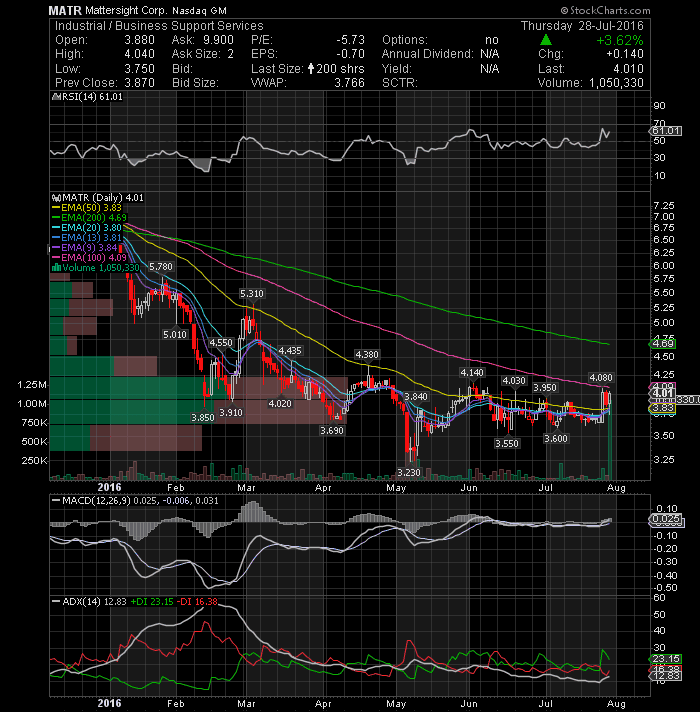Click the Options value no
700x712 pixels.
pyautogui.click(x=492, y=40)
